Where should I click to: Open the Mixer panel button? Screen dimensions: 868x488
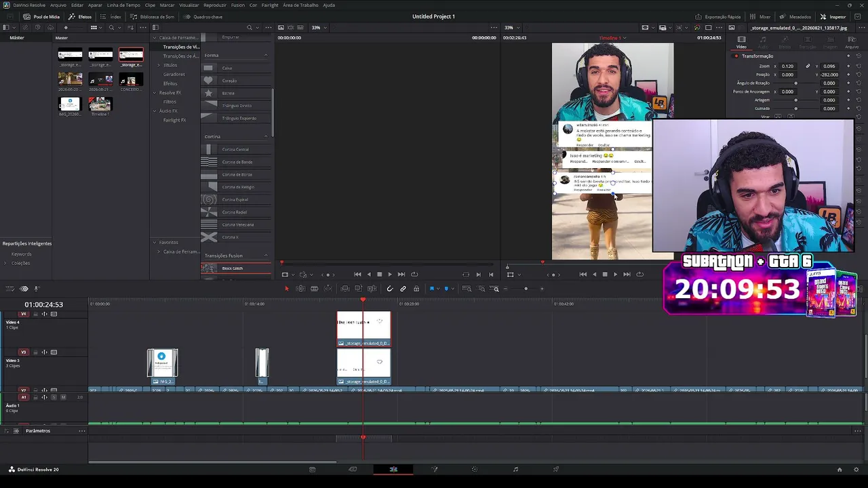(761, 16)
